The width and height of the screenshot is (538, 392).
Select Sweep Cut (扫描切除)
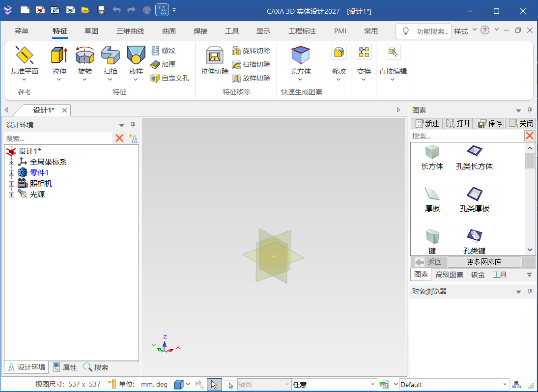click(251, 64)
